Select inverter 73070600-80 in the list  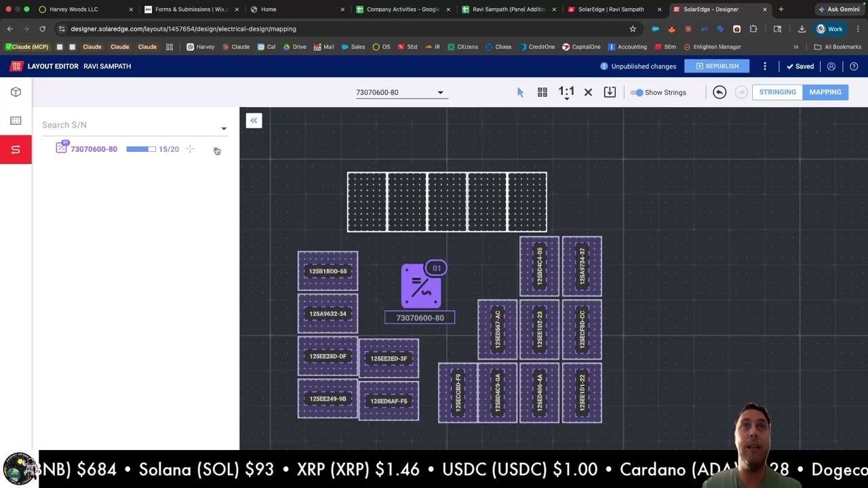click(94, 149)
